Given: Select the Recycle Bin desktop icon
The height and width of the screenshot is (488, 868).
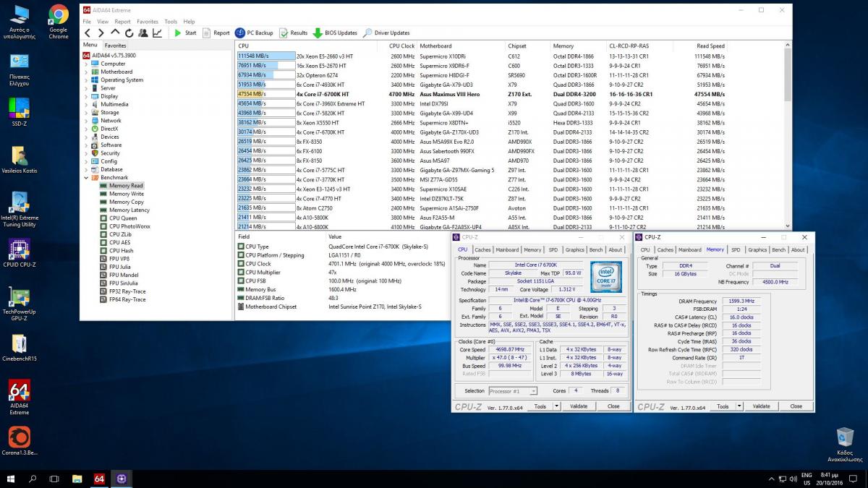Looking at the screenshot, I should (844, 444).
